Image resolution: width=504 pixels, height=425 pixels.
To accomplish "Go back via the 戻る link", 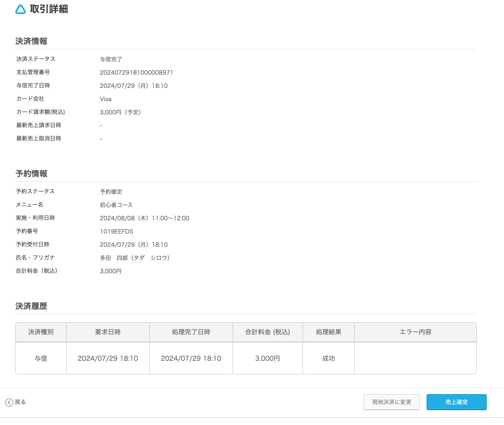I will tap(20, 402).
